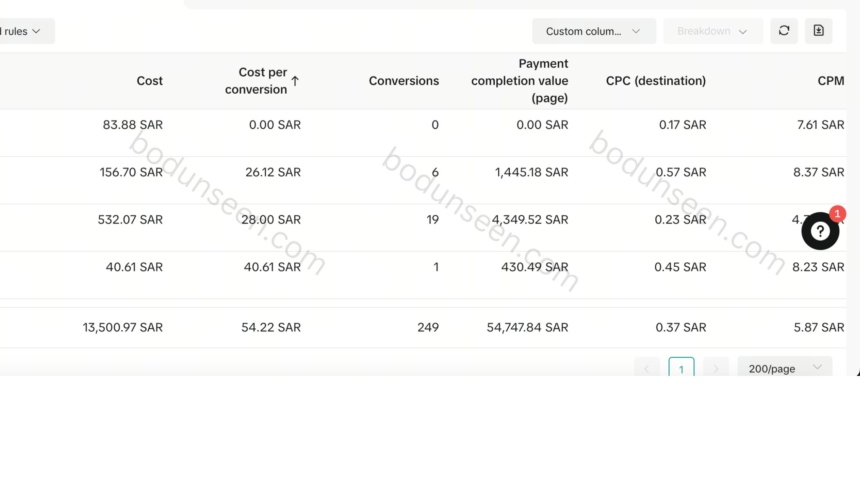Sort by Conversions column header
The image size is (860, 504).
pyautogui.click(x=404, y=81)
